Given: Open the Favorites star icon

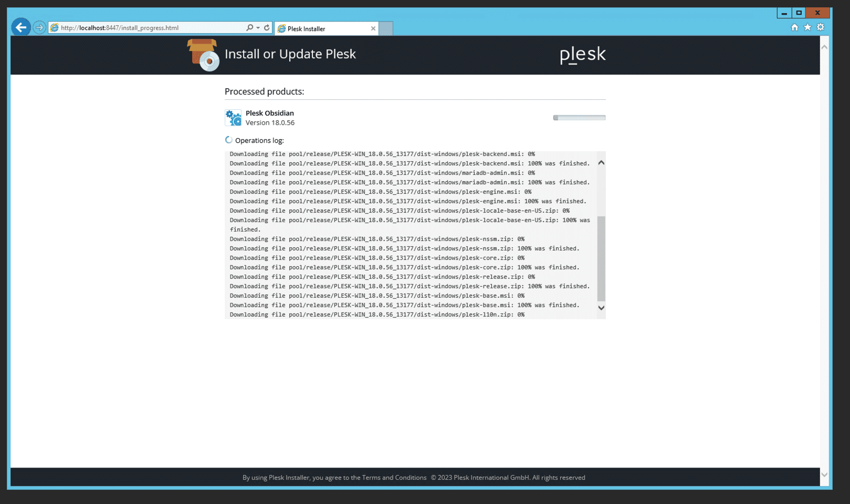Looking at the screenshot, I should 807,27.
